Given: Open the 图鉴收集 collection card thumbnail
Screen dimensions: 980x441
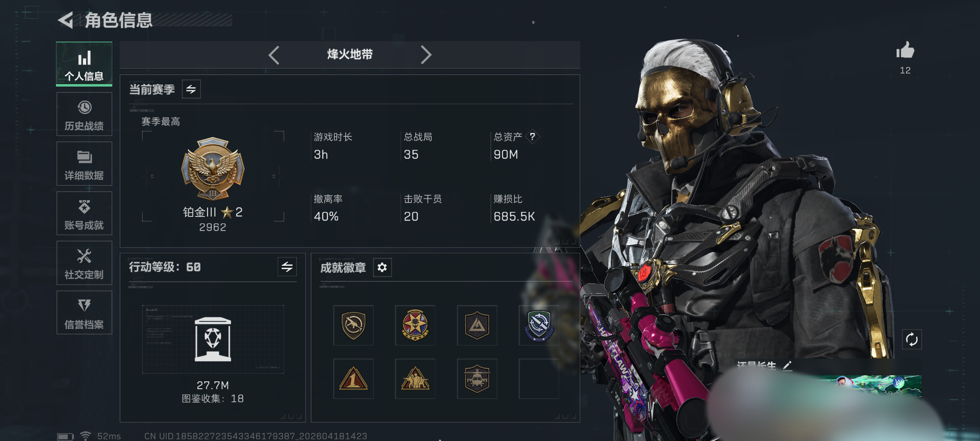Looking at the screenshot, I should coord(213,339).
